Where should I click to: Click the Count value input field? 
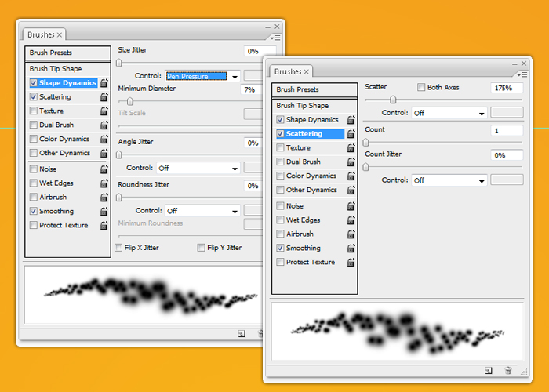[x=507, y=130]
